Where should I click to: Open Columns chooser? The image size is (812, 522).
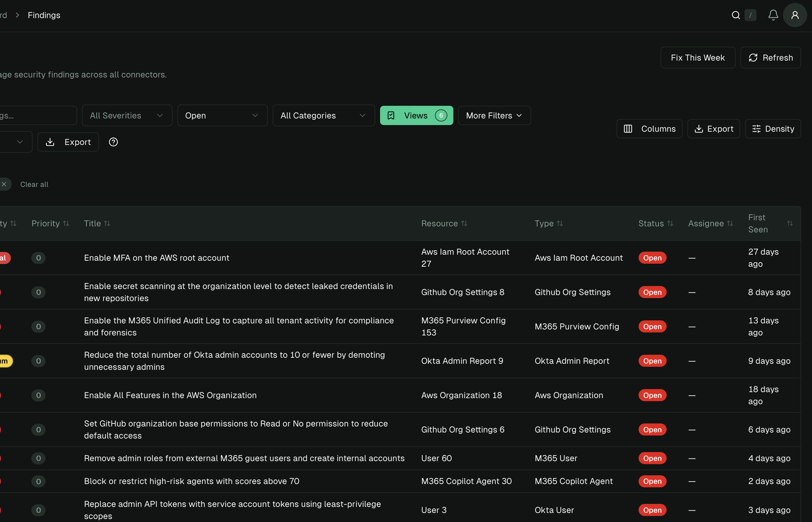point(649,129)
